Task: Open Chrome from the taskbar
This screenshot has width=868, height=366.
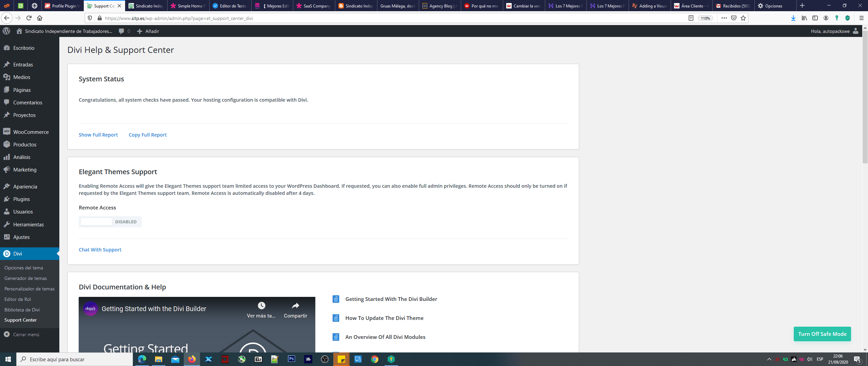Action: pos(375,359)
